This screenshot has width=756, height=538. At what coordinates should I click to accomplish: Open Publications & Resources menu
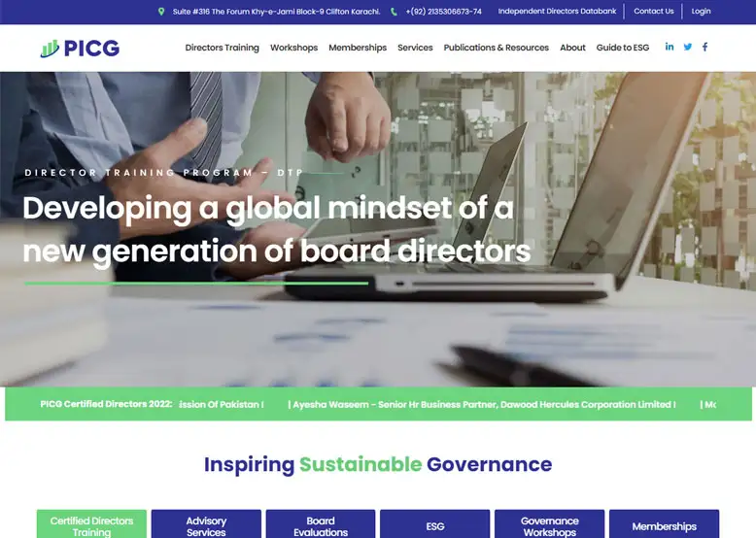coord(497,48)
